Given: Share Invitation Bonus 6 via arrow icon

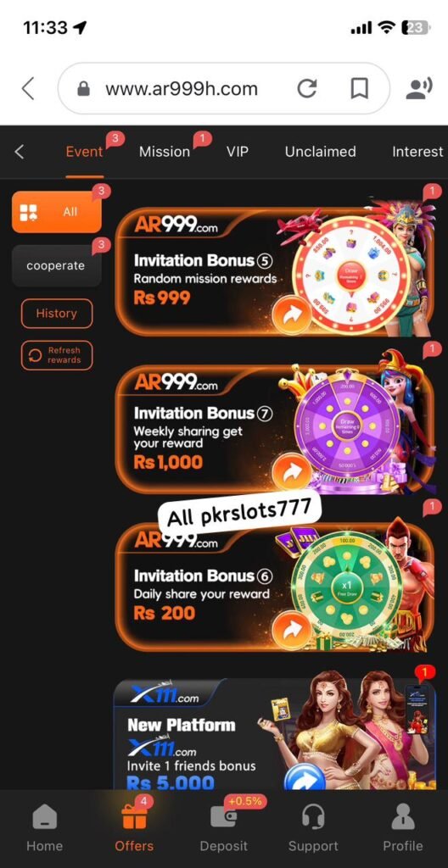Looking at the screenshot, I should coord(291,630).
